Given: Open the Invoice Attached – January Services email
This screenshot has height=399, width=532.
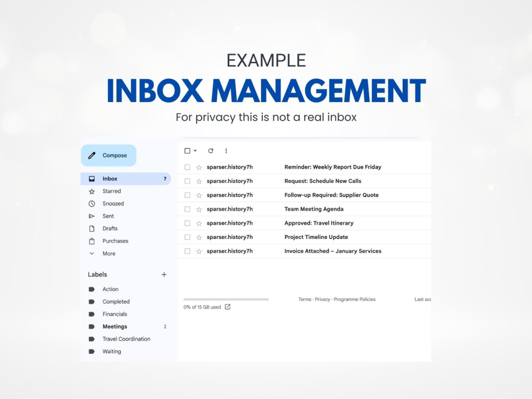Looking at the screenshot, I should (304, 251).
